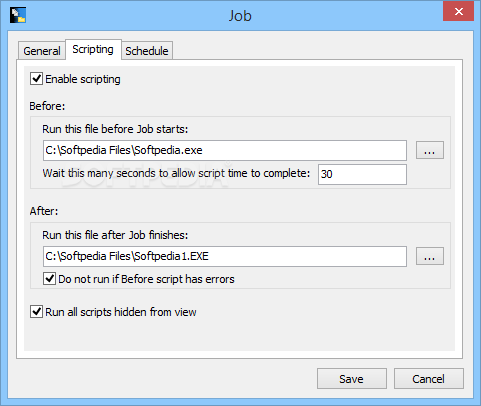Switch to the General tab

(42, 51)
